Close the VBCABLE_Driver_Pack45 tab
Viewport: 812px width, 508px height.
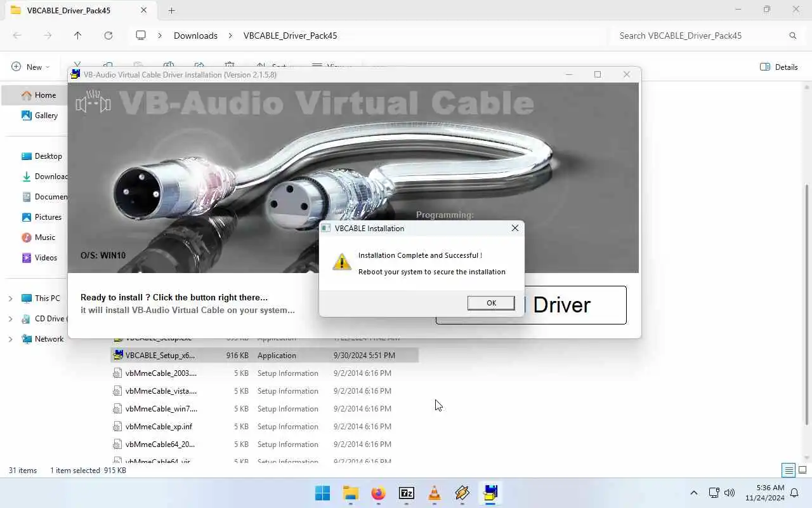pyautogui.click(x=144, y=10)
